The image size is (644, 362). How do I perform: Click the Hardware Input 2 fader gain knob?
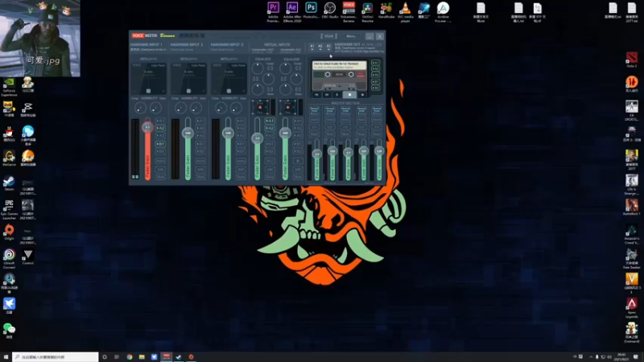188,133
